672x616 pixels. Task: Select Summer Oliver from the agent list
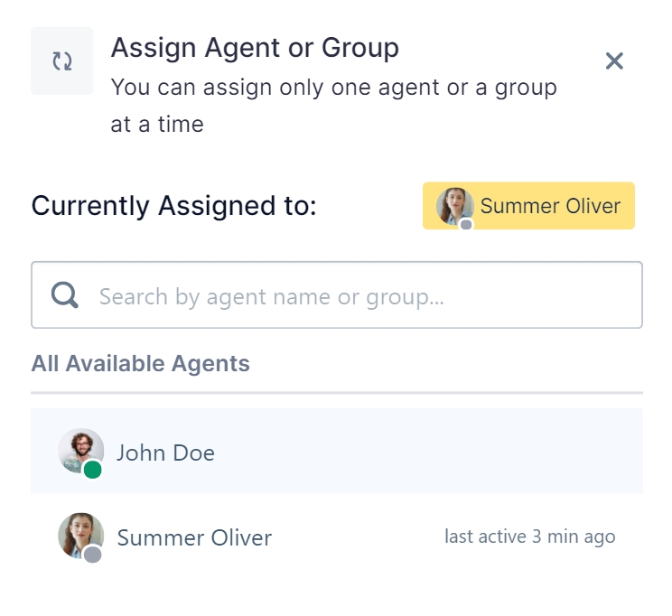336,537
